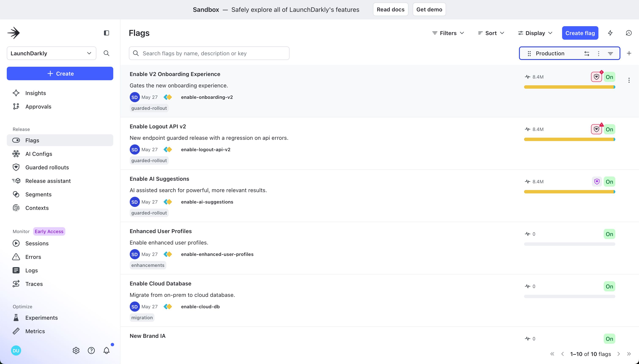Screen dimensions: 639x364
Task: Click evaluation bar for Enable Logout API v2
Action: click(569, 139)
